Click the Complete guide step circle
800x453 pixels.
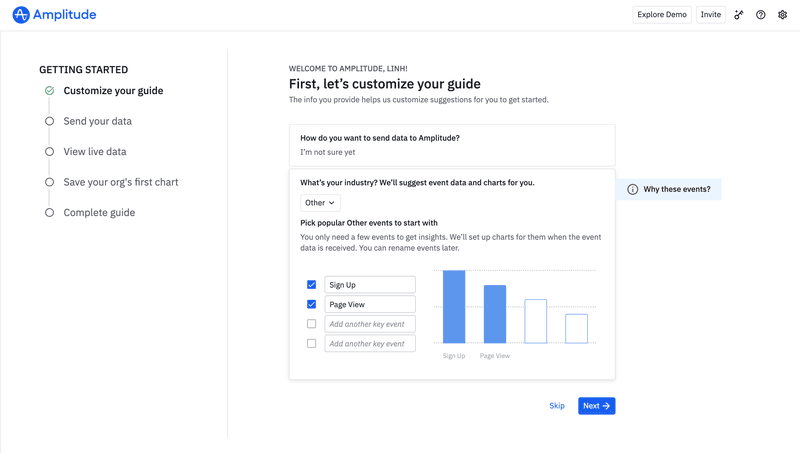point(49,212)
